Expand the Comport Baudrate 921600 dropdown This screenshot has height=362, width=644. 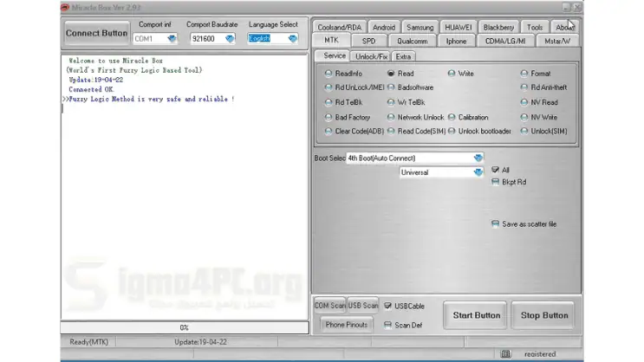pos(230,38)
